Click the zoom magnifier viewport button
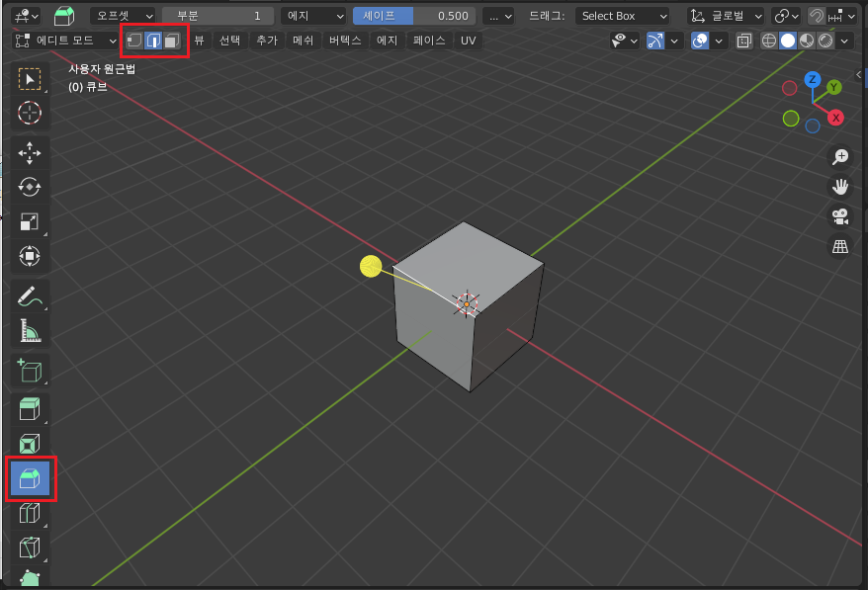The height and width of the screenshot is (590, 868). click(840, 156)
